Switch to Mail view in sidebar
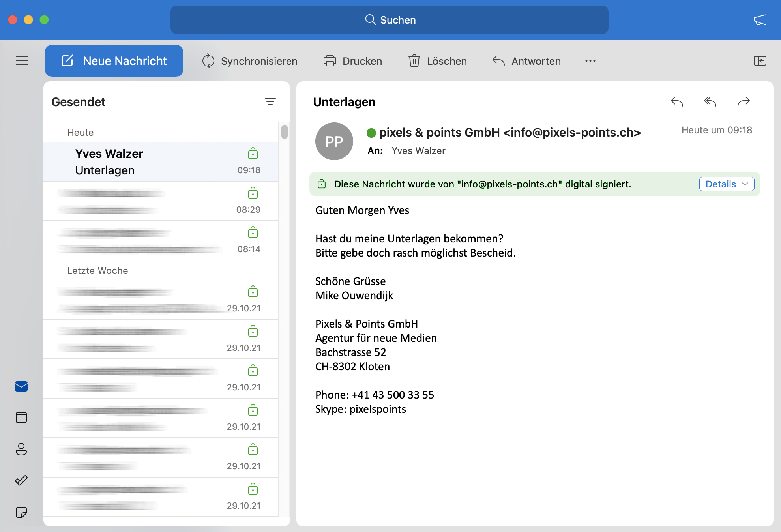This screenshot has width=781, height=532. coord(21,386)
